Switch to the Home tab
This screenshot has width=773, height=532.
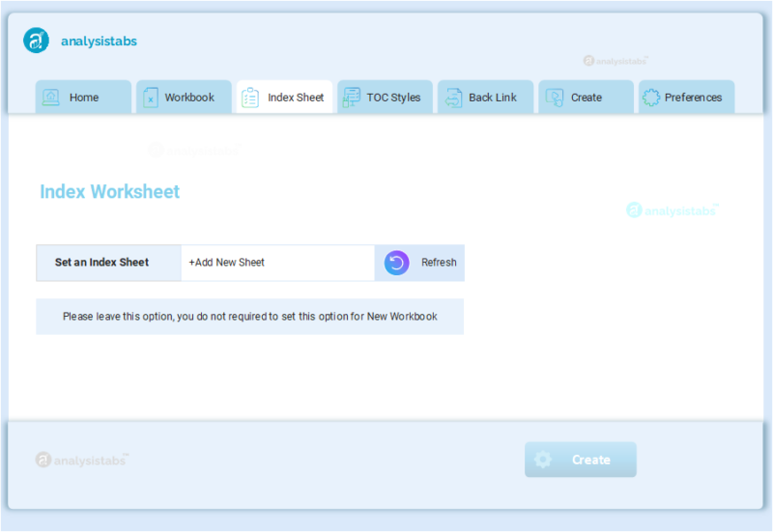[x=83, y=98]
